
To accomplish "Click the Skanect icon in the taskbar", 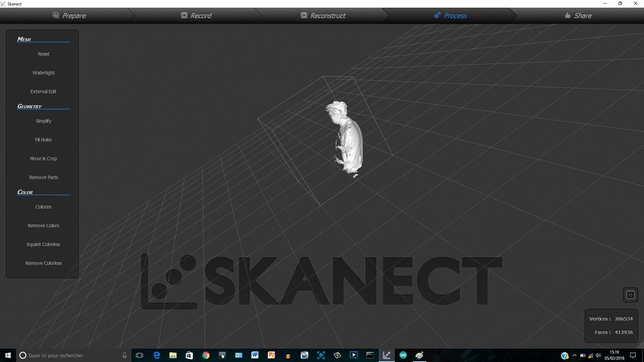I will 386,356.
